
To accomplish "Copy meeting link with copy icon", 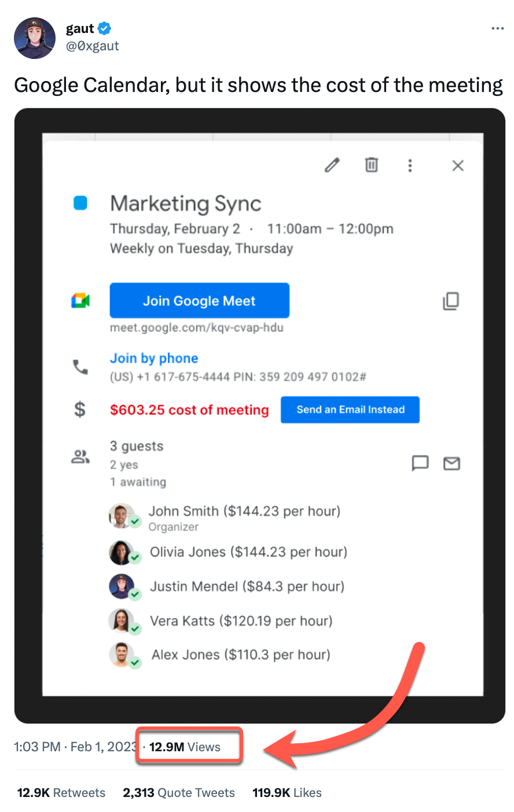I will tap(451, 301).
